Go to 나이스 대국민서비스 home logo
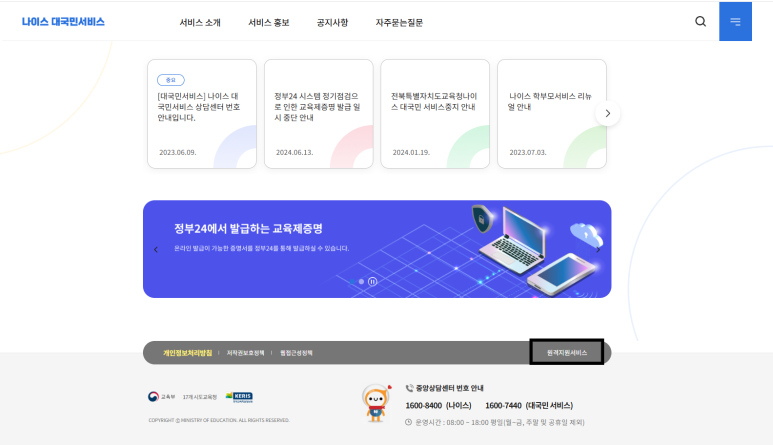This screenshot has width=773, height=445. coord(63,22)
